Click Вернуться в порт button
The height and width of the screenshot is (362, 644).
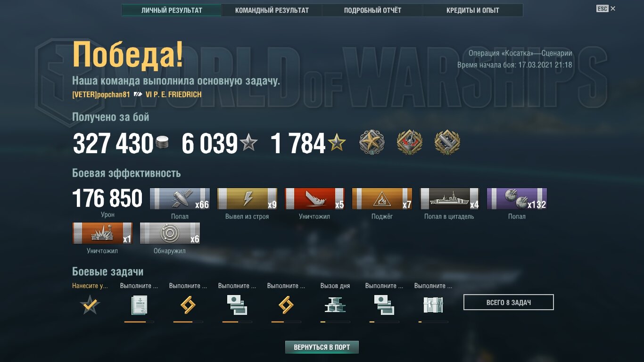click(322, 347)
